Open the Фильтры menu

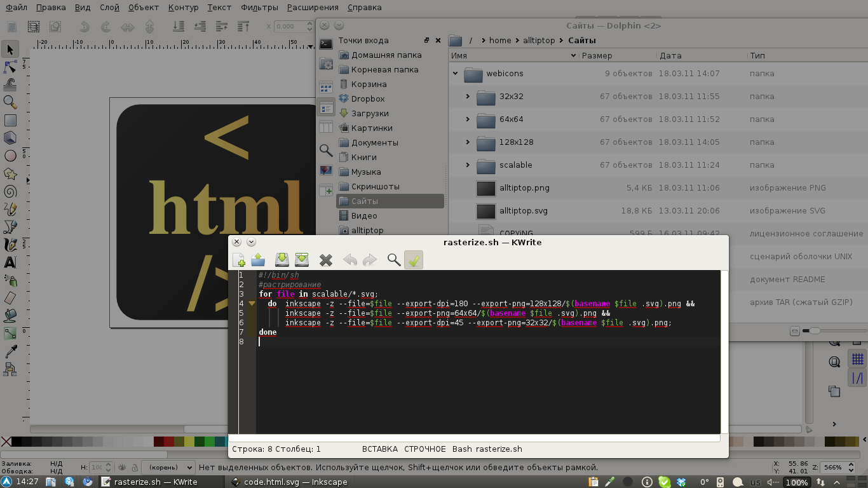pyautogui.click(x=259, y=8)
